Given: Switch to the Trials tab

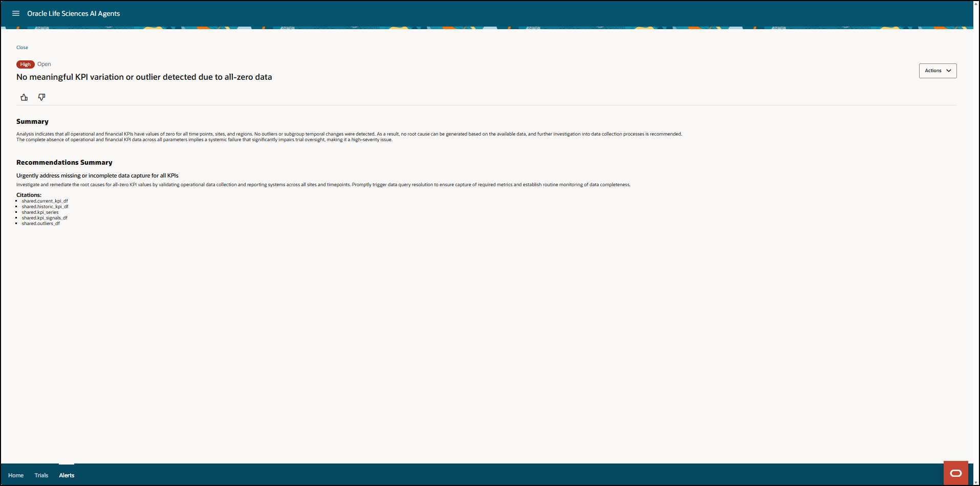Looking at the screenshot, I should click(x=41, y=475).
